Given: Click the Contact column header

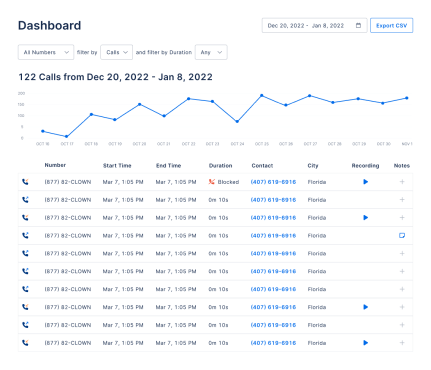Looking at the screenshot, I should 262,166.
